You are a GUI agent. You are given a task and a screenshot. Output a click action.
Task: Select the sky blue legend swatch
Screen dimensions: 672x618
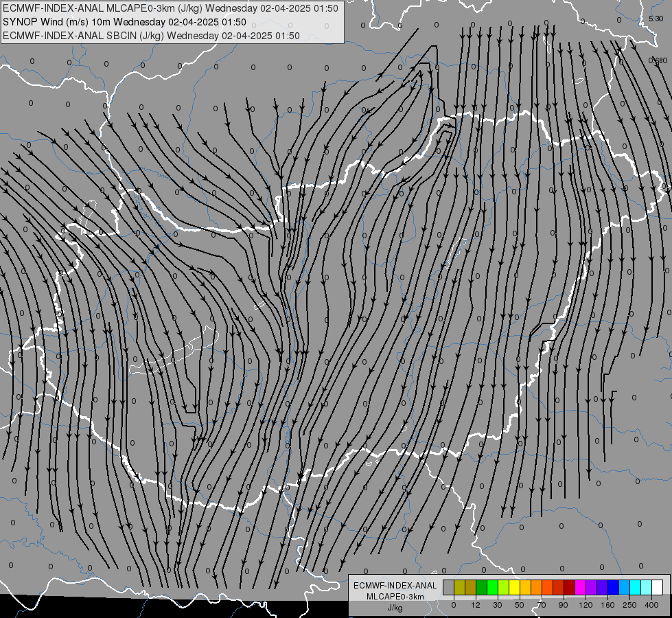click(625, 587)
